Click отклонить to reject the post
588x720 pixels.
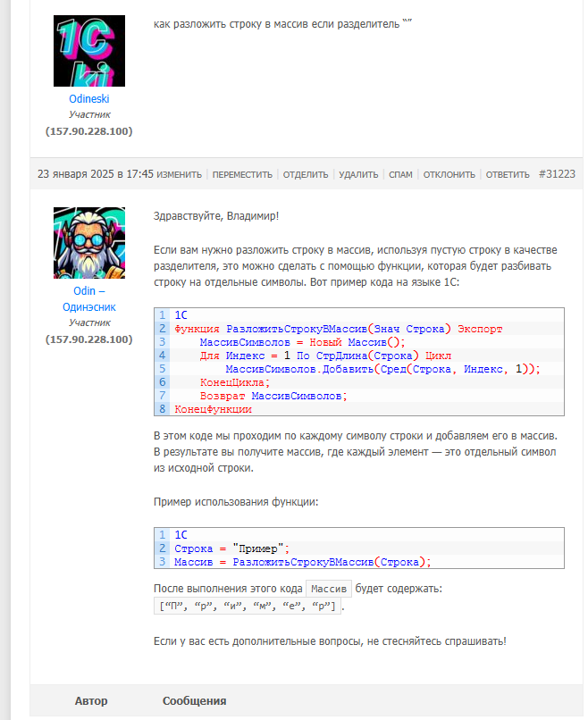coord(449,174)
